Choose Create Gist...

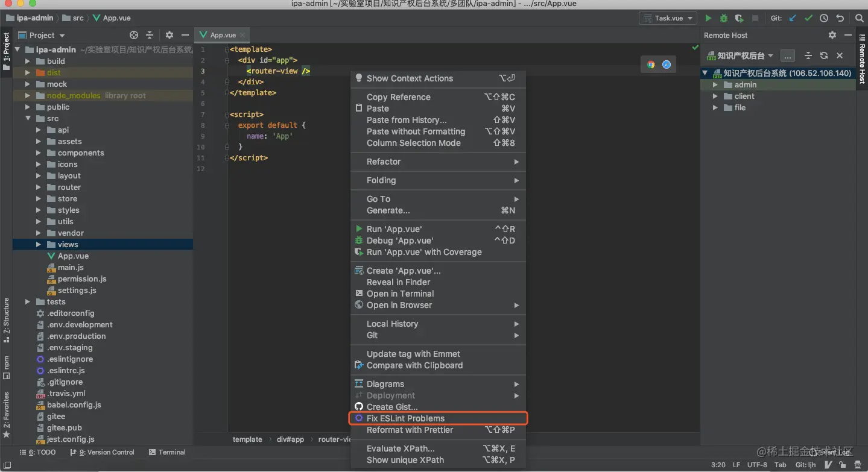(x=438, y=407)
